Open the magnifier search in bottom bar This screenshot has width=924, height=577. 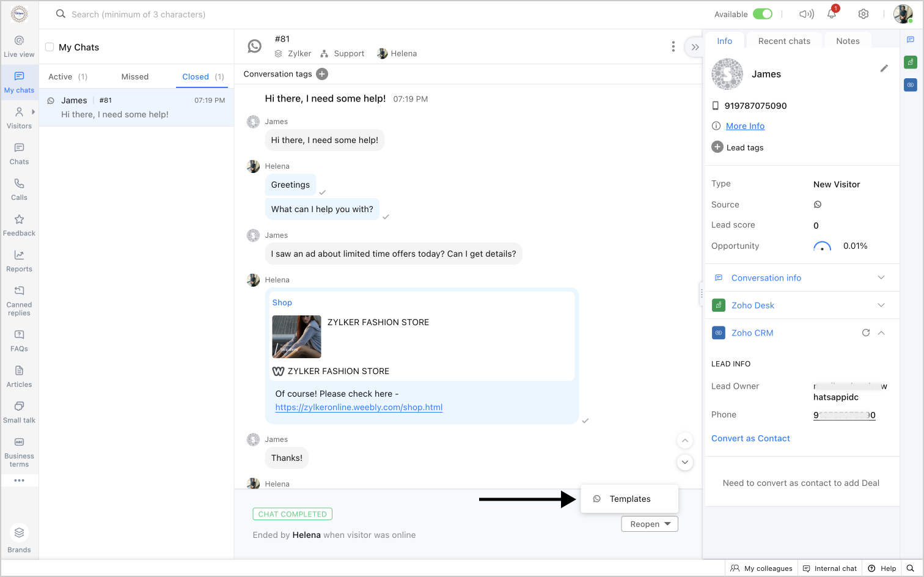pyautogui.click(x=911, y=568)
